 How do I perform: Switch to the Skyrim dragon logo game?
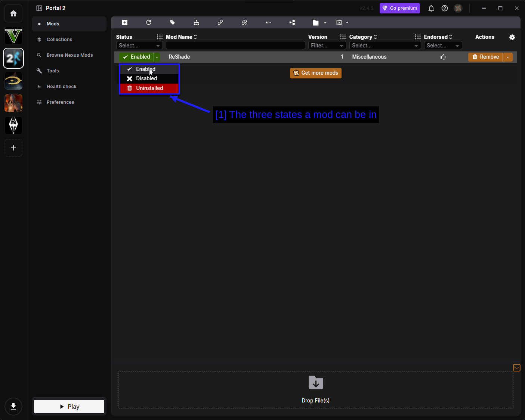(13, 125)
